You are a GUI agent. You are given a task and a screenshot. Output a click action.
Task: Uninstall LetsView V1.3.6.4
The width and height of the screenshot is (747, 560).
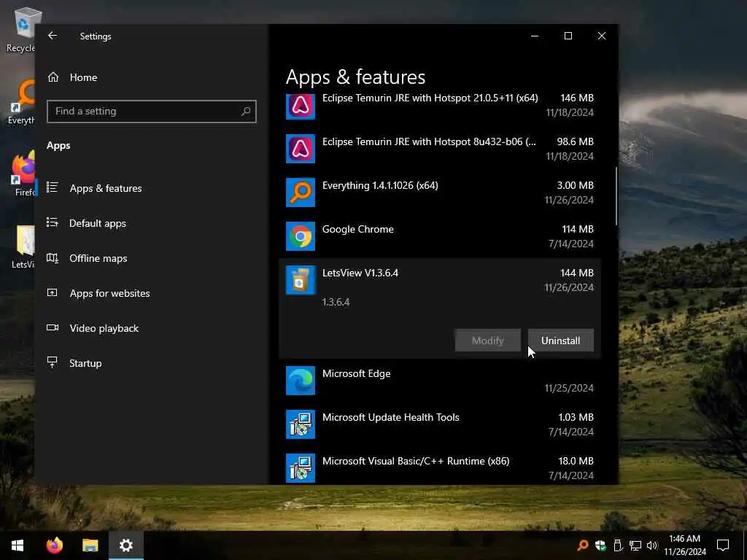560,341
